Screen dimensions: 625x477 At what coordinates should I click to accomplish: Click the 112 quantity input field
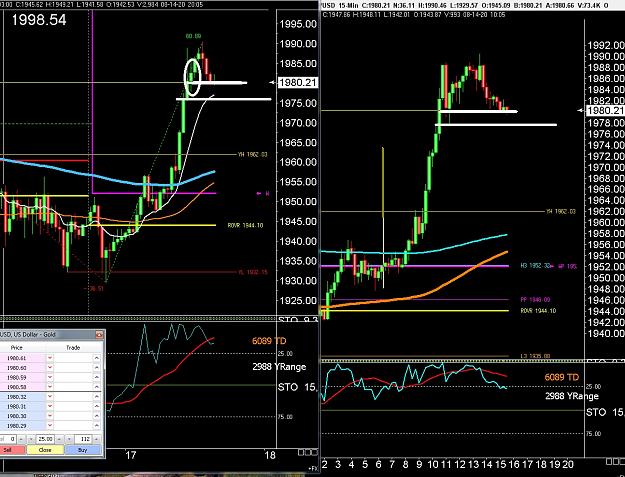click(x=83, y=439)
